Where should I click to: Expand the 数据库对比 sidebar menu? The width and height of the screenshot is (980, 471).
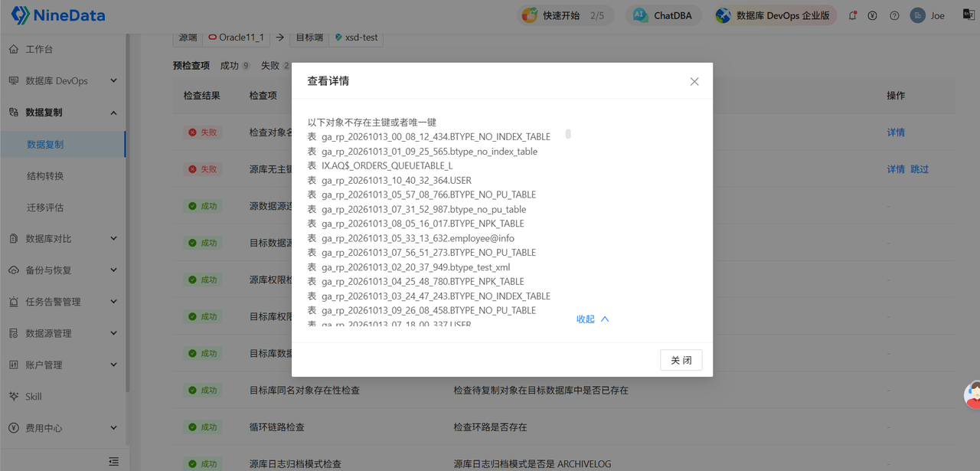click(x=63, y=238)
